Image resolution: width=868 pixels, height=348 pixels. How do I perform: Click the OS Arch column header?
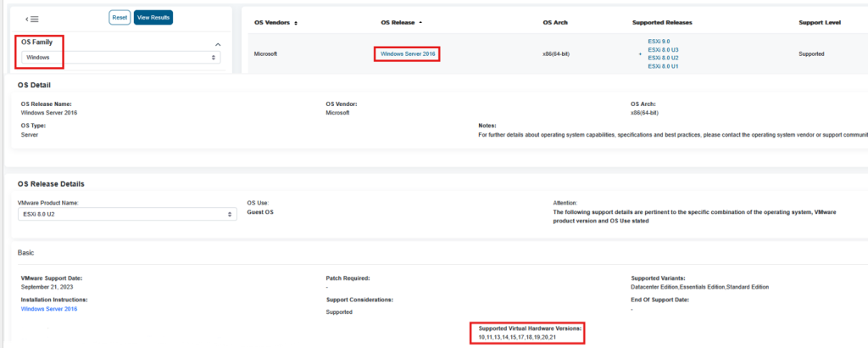click(556, 22)
